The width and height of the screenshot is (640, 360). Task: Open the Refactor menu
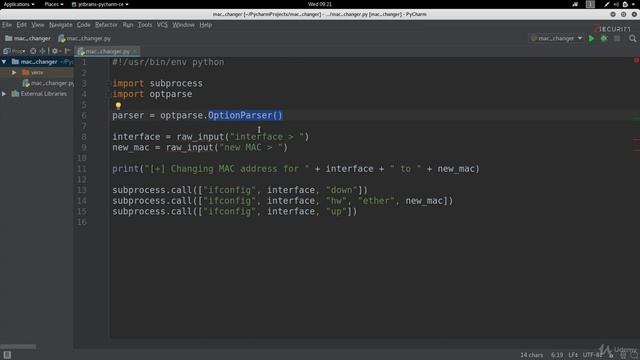point(106,25)
